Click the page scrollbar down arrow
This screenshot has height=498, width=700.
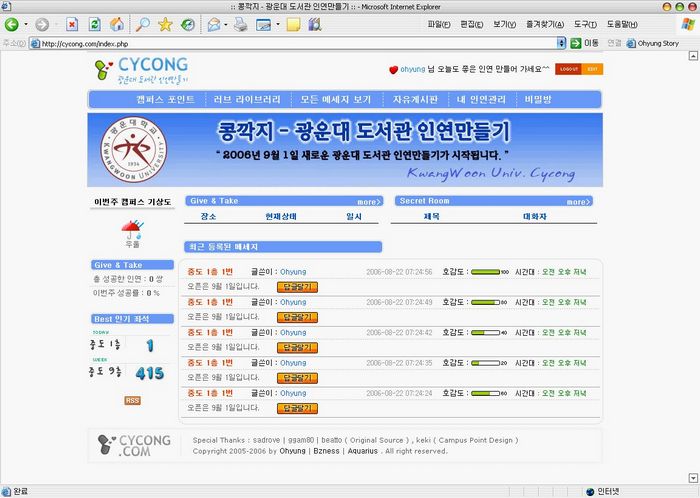click(x=693, y=477)
